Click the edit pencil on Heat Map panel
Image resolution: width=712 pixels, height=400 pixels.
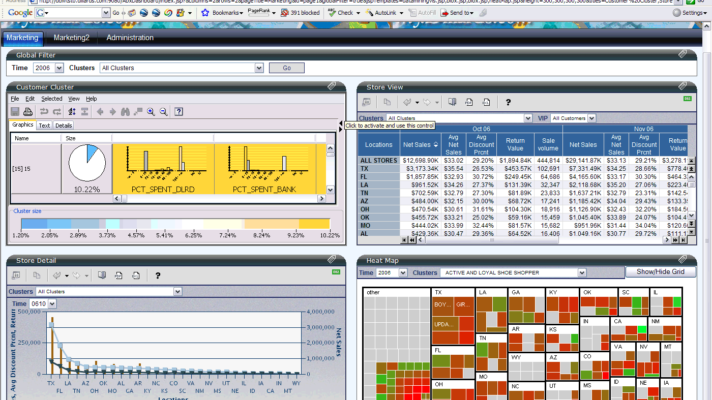point(682,259)
